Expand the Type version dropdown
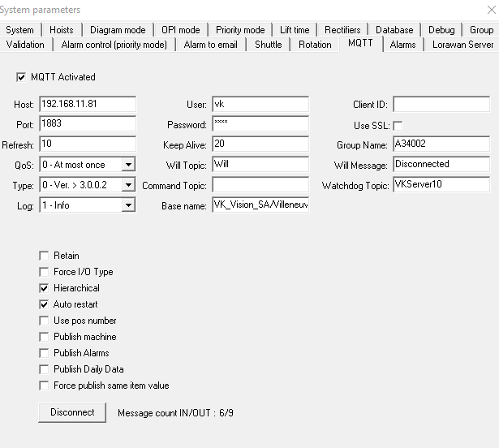The image size is (499, 448). (127, 185)
